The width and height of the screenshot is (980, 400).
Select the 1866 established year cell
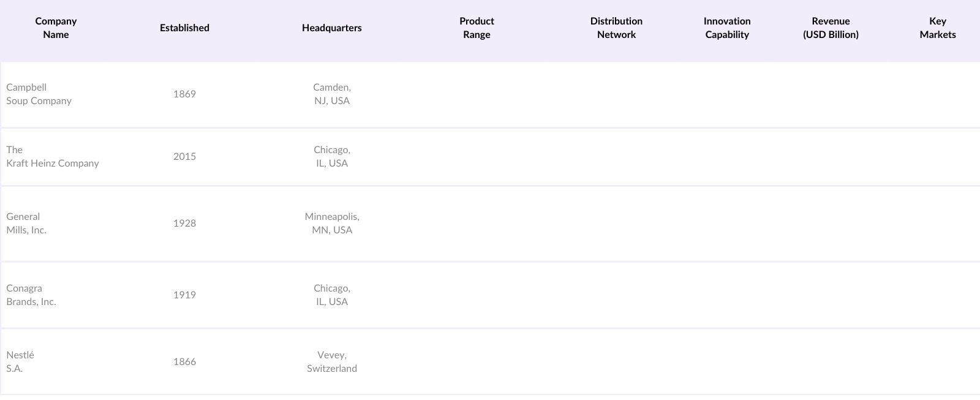184,362
